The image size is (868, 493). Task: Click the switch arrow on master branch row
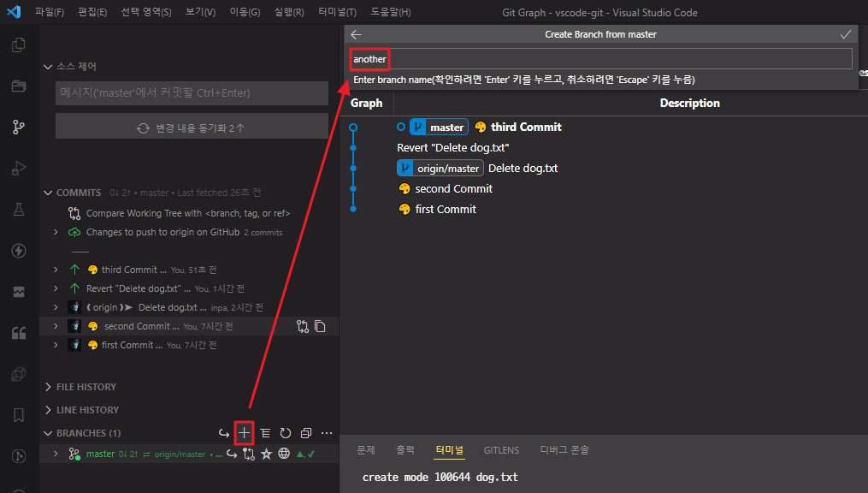tap(232, 454)
